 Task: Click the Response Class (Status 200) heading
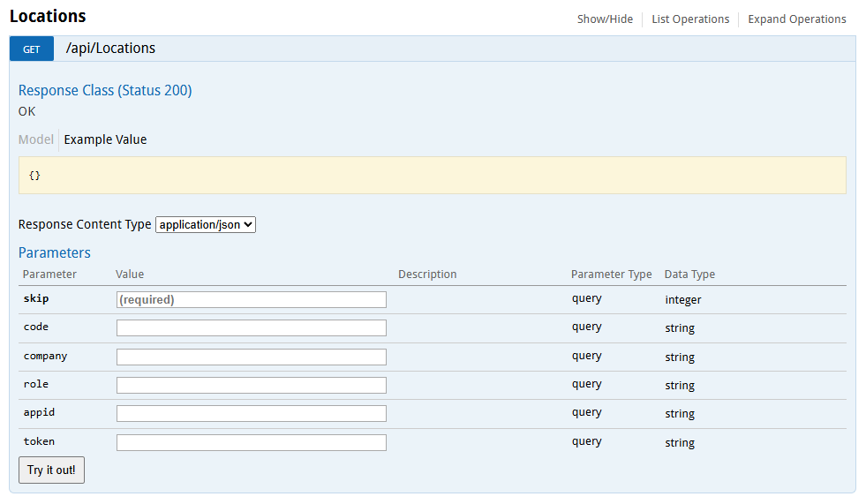pos(105,90)
